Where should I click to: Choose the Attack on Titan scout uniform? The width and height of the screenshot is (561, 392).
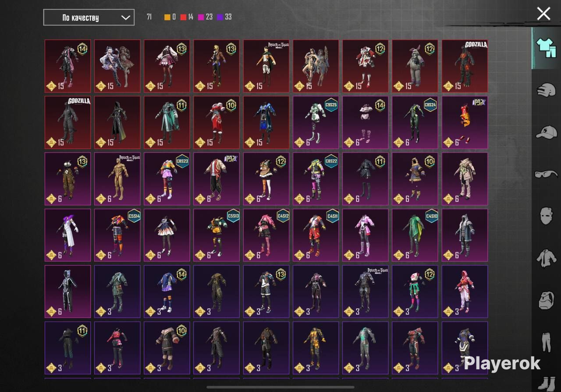pos(266,66)
